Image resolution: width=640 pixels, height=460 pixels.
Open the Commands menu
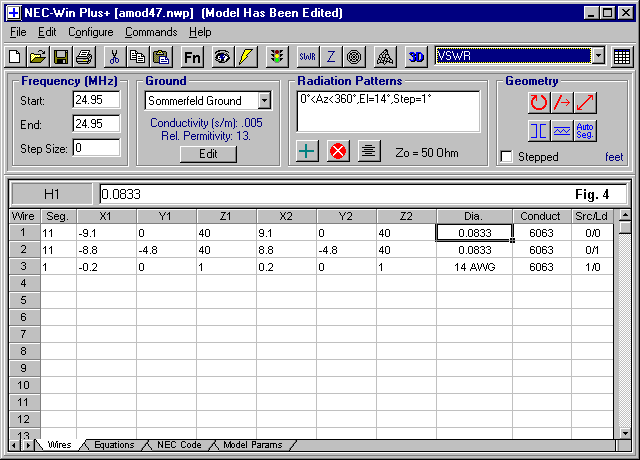click(x=151, y=32)
